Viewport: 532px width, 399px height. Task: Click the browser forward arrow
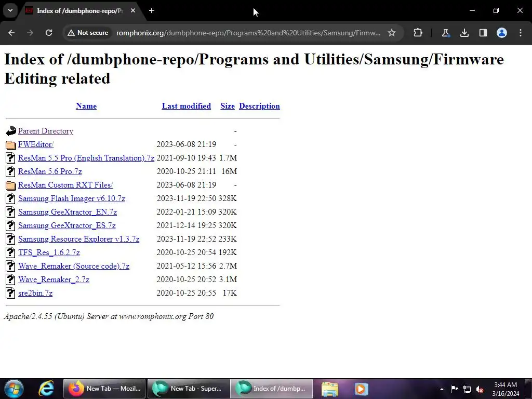point(30,33)
